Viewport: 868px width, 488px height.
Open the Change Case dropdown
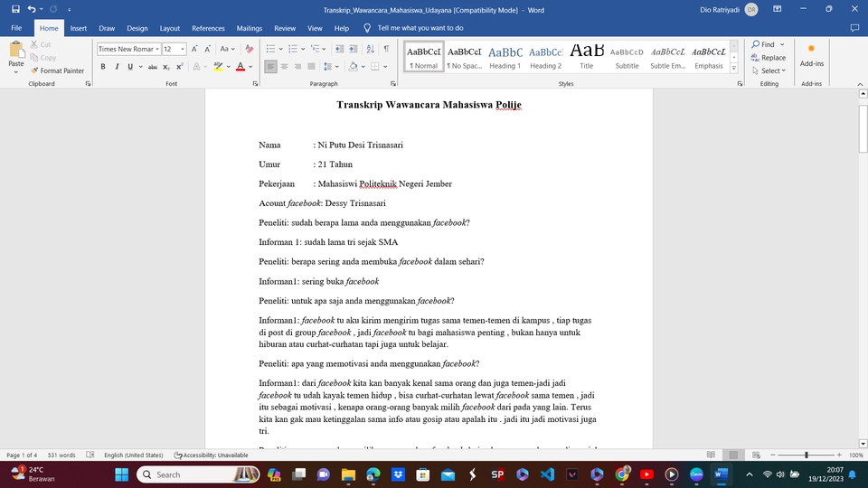coord(227,49)
